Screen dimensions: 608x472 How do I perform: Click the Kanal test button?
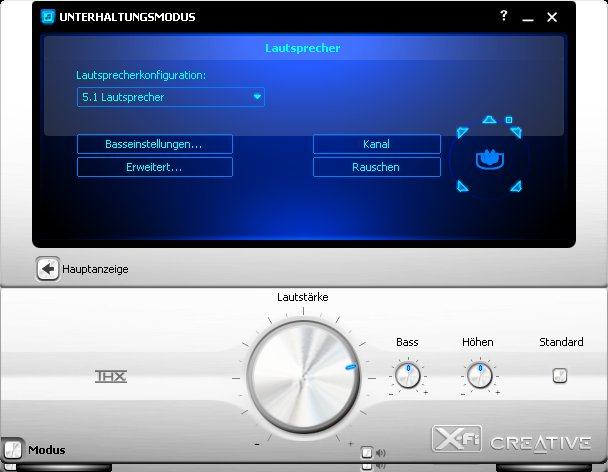tap(377, 144)
